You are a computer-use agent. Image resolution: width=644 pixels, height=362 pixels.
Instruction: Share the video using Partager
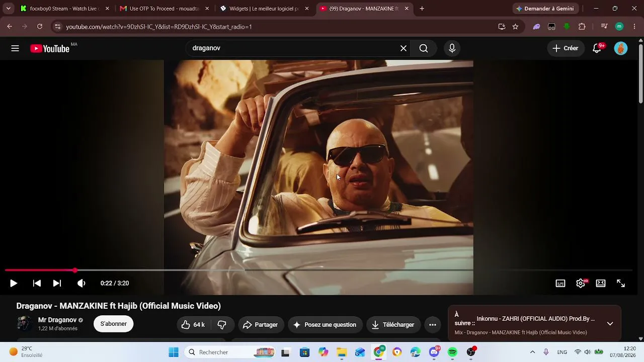(261, 325)
